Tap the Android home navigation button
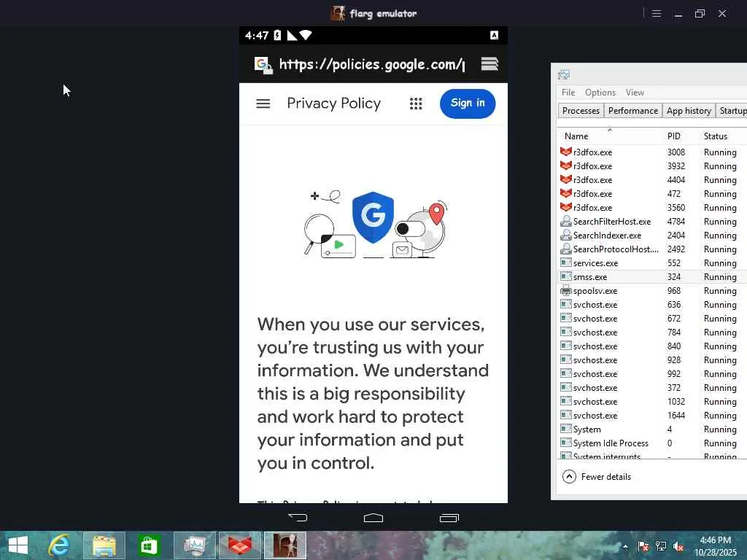This screenshot has height=560, width=747. pyautogui.click(x=373, y=518)
